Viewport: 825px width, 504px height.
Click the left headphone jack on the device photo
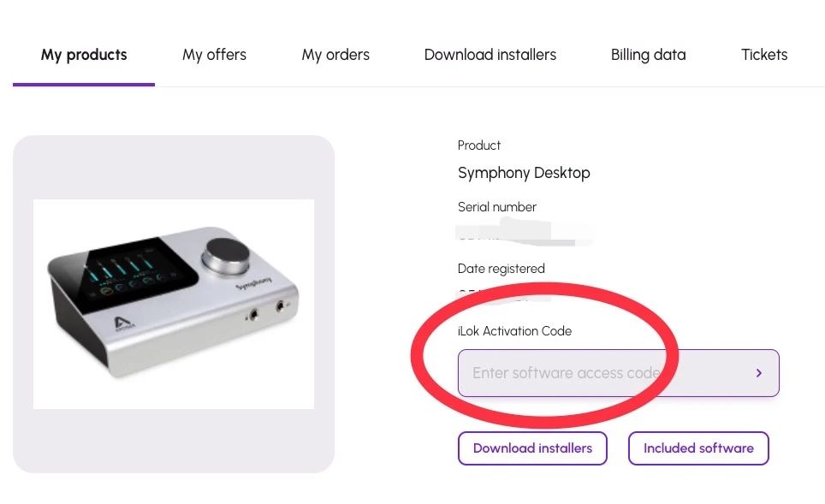tap(253, 315)
